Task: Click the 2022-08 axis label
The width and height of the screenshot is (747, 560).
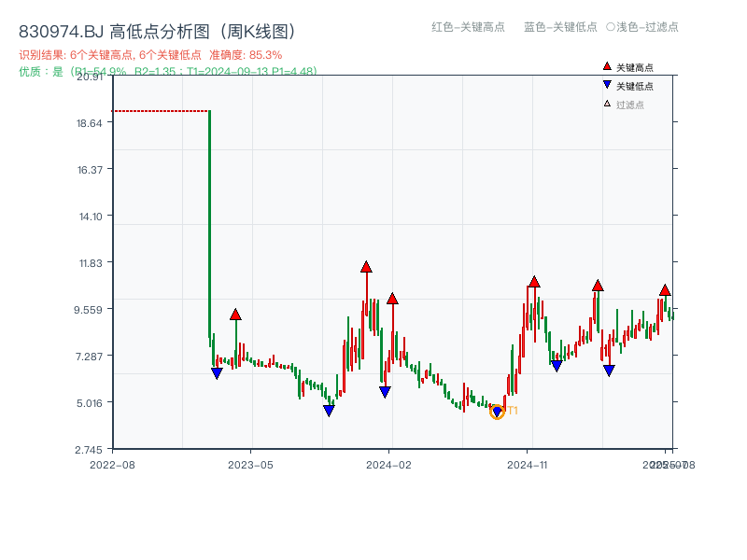Action: [114, 463]
